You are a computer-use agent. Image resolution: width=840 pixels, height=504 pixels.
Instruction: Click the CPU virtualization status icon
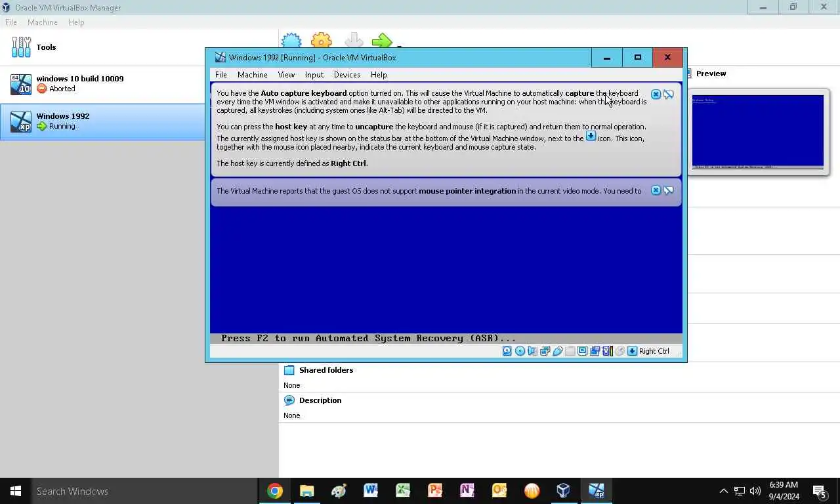point(608,351)
